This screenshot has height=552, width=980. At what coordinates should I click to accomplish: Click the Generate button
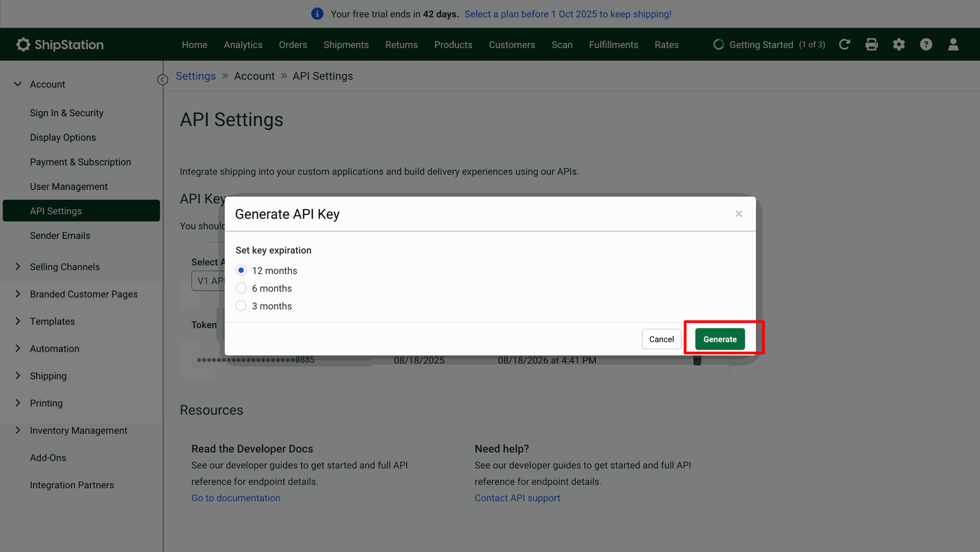click(x=720, y=339)
